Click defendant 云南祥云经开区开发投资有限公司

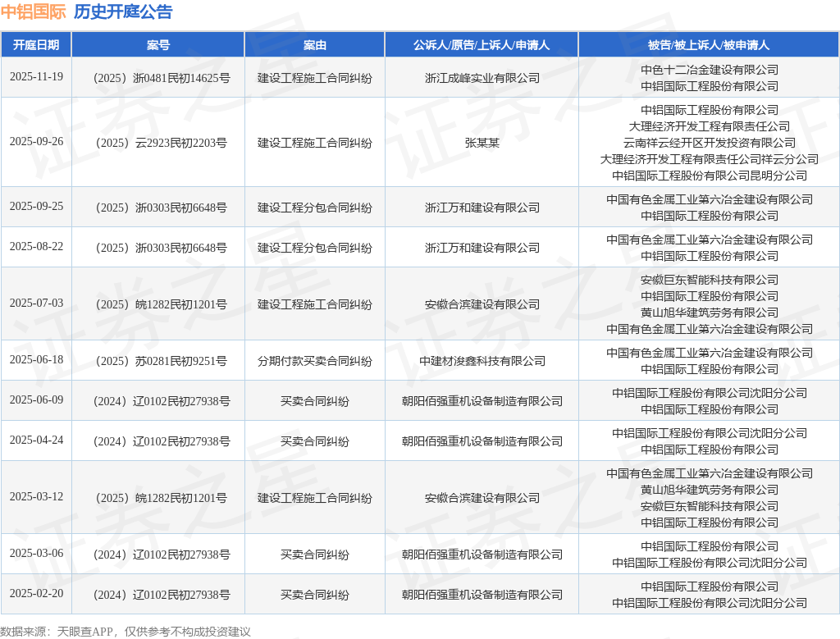coord(710,143)
